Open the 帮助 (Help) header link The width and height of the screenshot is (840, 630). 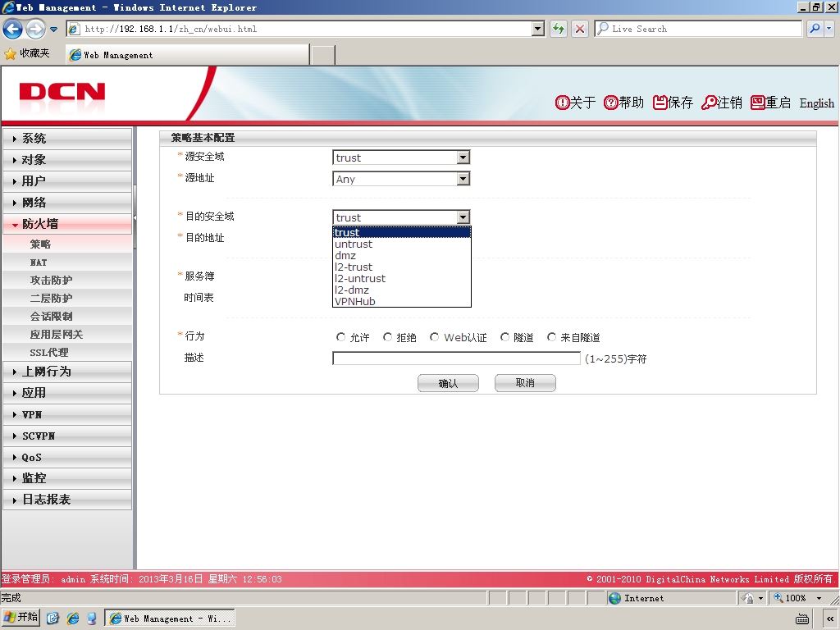(623, 103)
